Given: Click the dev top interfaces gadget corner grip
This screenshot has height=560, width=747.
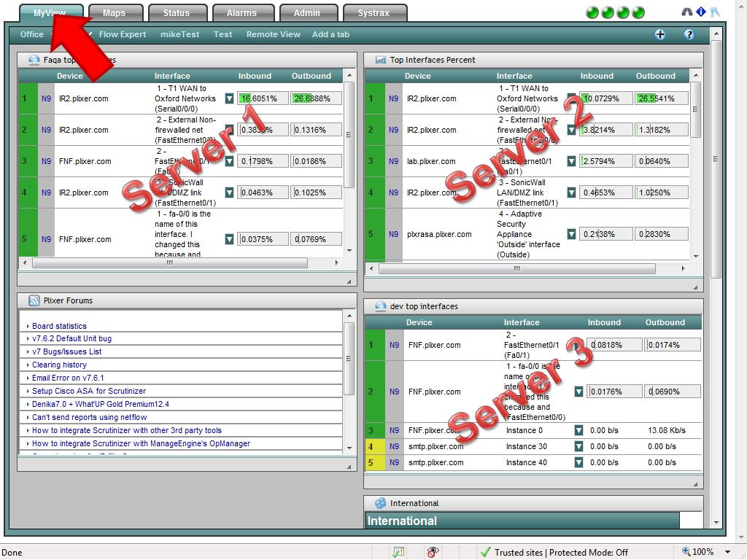Looking at the screenshot, I should [x=695, y=485].
